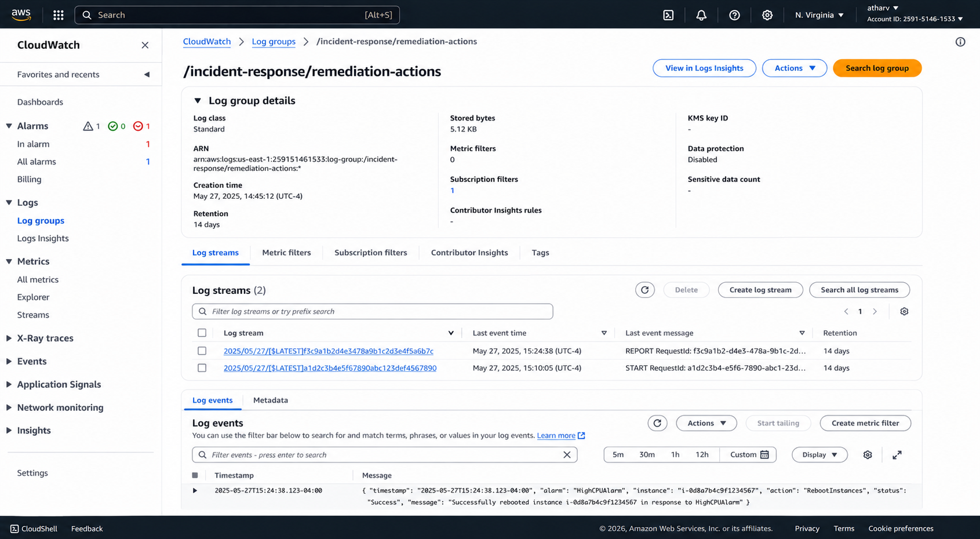The height and width of the screenshot is (539, 980).
Task: Open the services grid menu icon
Action: 59,15
